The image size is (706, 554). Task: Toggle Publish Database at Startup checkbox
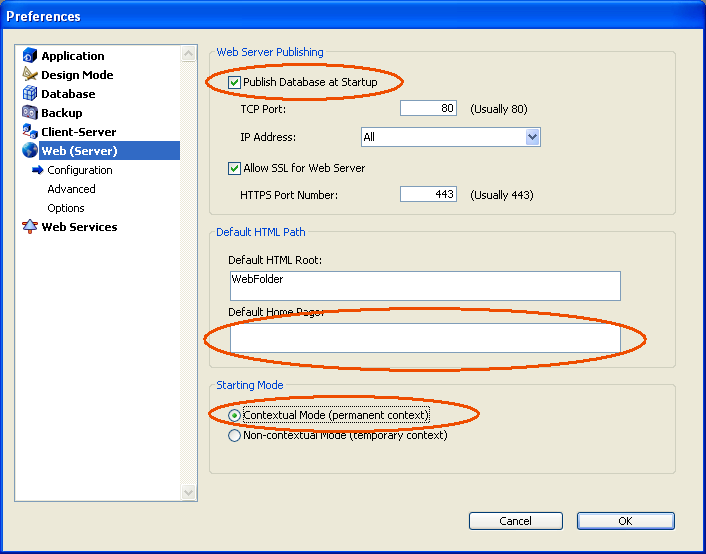(x=235, y=82)
